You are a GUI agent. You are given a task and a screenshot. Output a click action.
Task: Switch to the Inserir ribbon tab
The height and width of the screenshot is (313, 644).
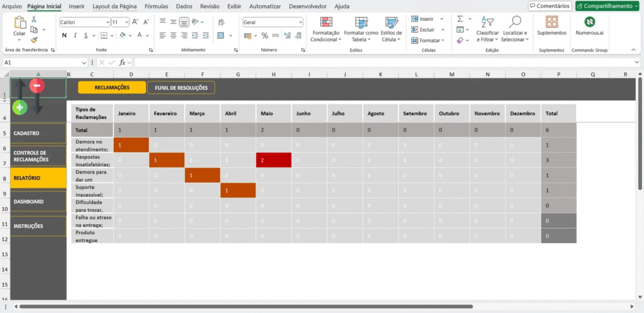click(x=77, y=6)
